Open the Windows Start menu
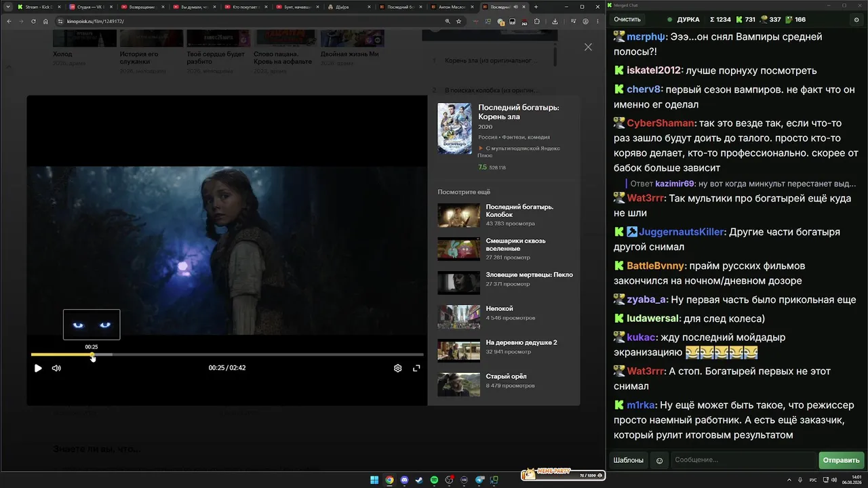Screen dimensions: 868x488 pos(374,481)
